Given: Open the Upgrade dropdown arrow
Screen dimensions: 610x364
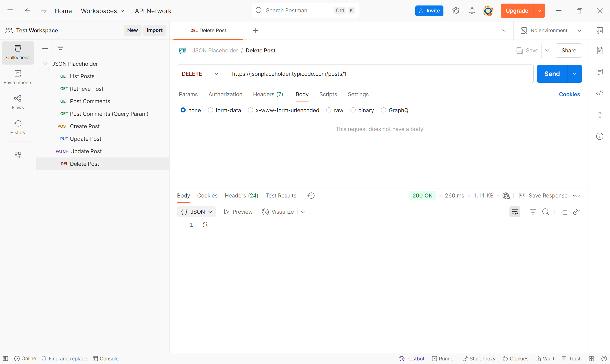Looking at the screenshot, I should tap(539, 11).
